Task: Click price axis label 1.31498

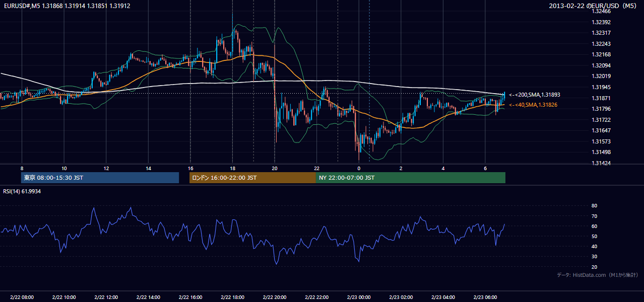Action: click(601, 152)
